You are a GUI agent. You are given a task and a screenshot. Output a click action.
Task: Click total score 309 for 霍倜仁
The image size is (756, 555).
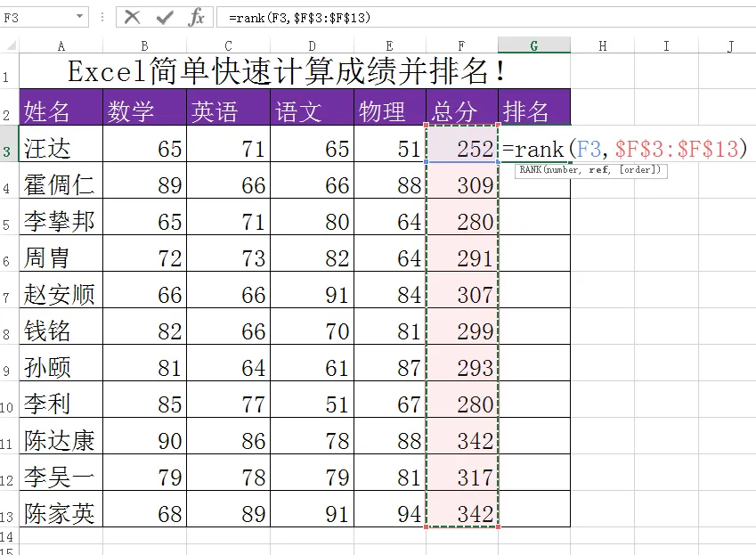coord(462,180)
